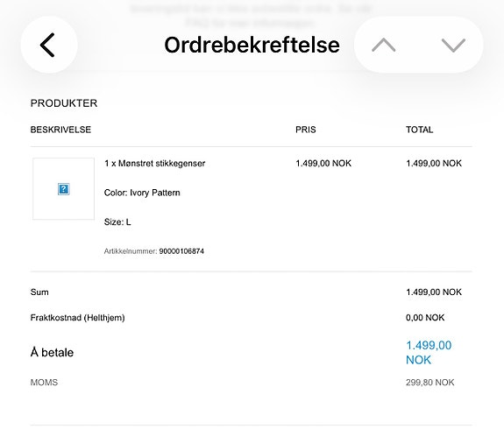Tap the Fraktkostnad (Helthjem) row
The image size is (504, 429).
(x=251, y=318)
